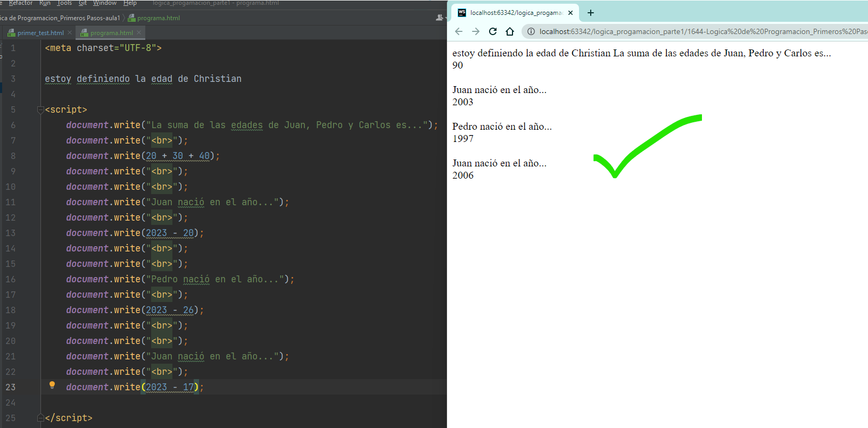Click the 'Juan nació' string on line 21
The width and height of the screenshot is (868, 428).
tap(212, 356)
